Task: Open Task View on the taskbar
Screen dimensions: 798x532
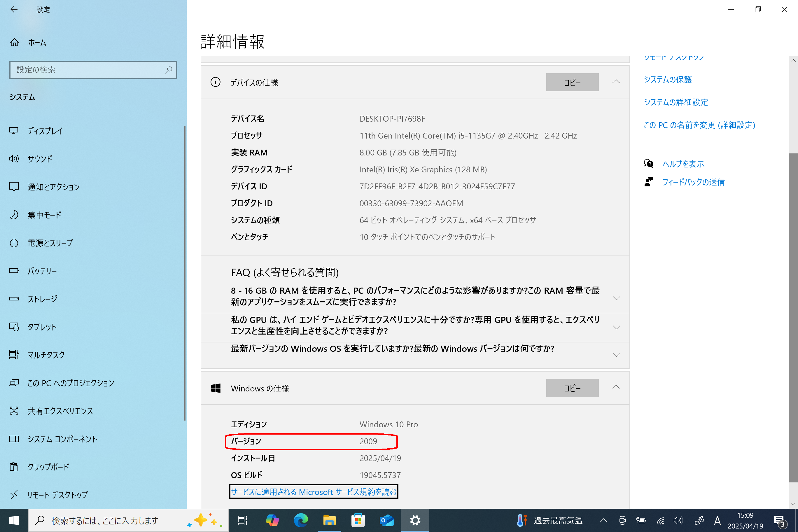Action: click(242, 520)
